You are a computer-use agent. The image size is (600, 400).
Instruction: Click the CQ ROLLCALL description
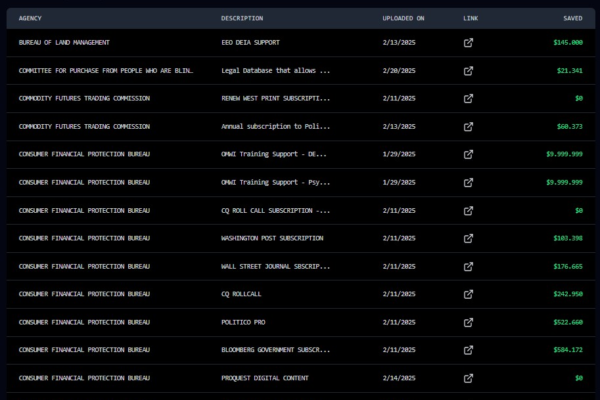241,294
